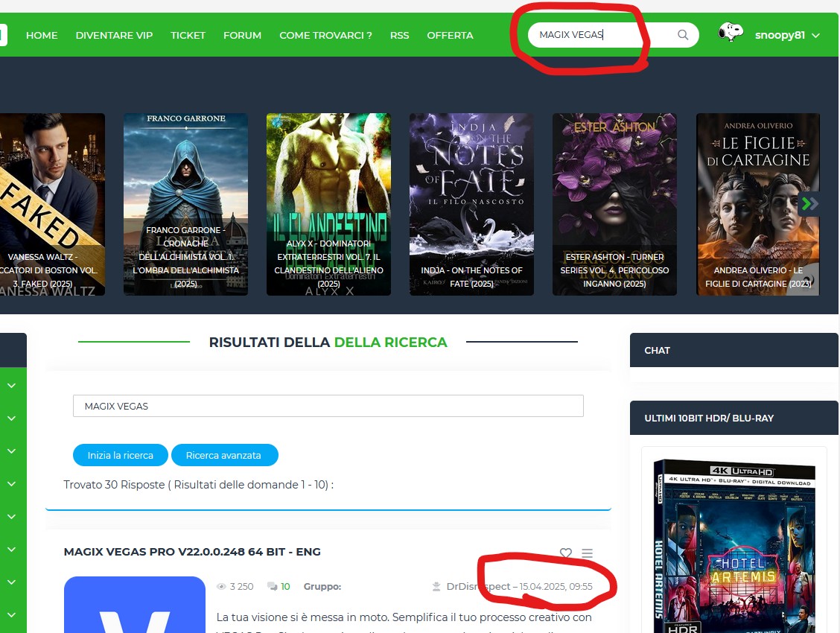Click the ULTIMI 10BIT HDR/ BLU-RAY header
The image size is (840, 633).
(x=734, y=418)
